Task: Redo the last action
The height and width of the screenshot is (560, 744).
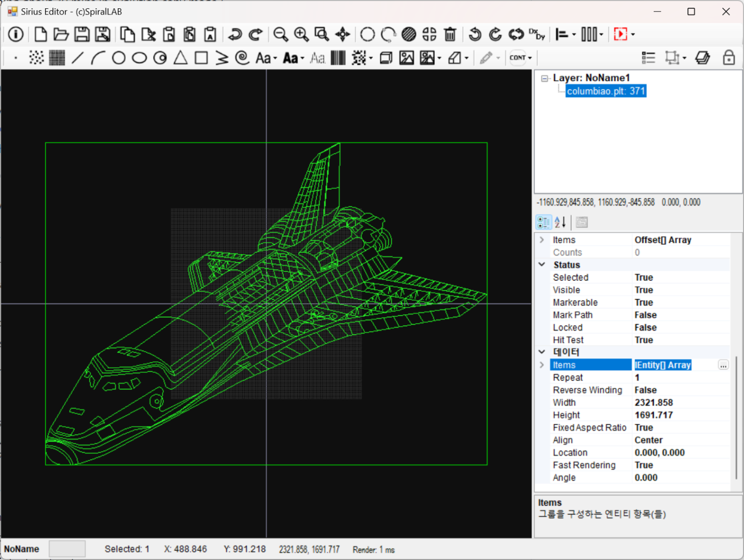Action: pyautogui.click(x=255, y=34)
